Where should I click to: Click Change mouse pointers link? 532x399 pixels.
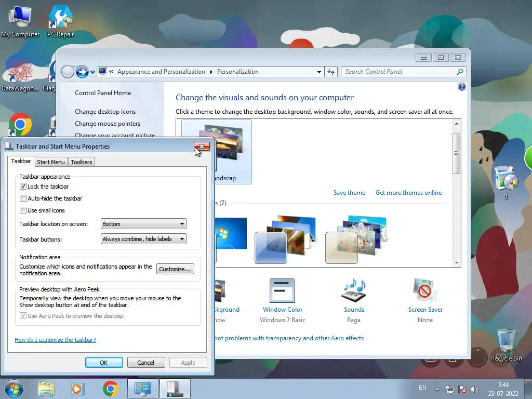108,124
